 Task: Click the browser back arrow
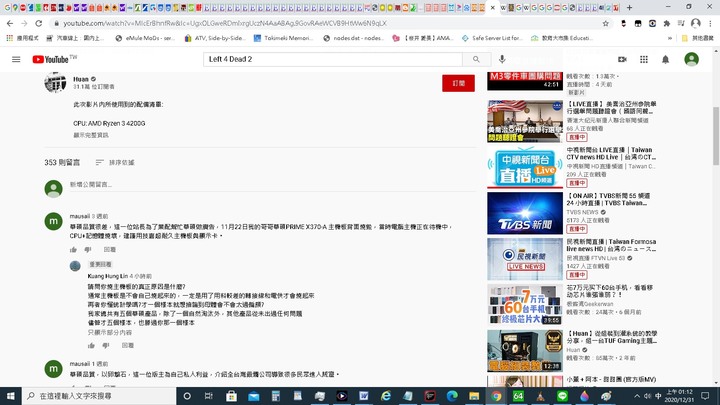pos(10,23)
